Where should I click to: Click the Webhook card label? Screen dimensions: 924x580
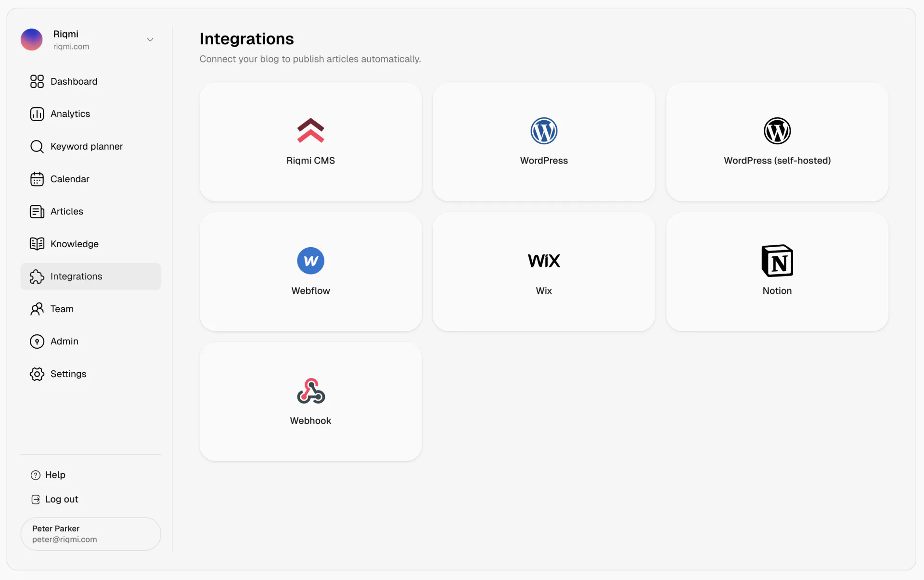[311, 421]
